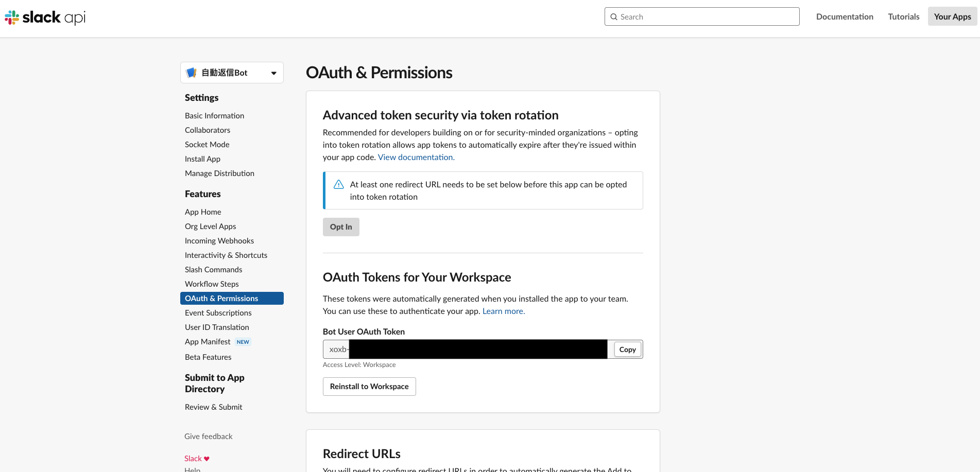Open OAuth & Permissions in the sidebar
The image size is (980, 472).
[221, 298]
